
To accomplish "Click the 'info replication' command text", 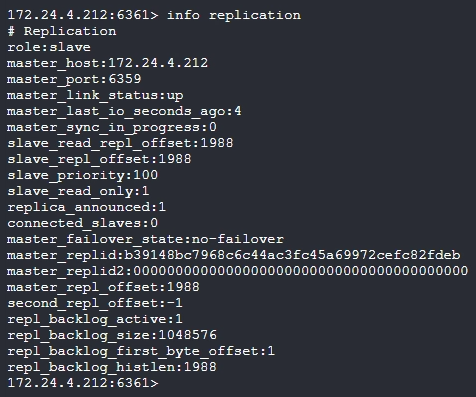I will [x=234, y=15].
